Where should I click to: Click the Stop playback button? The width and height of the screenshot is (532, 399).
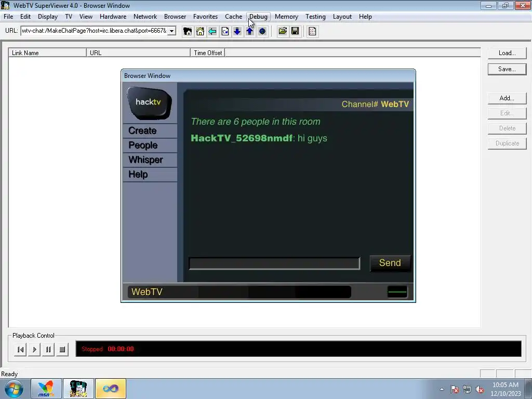coord(62,350)
